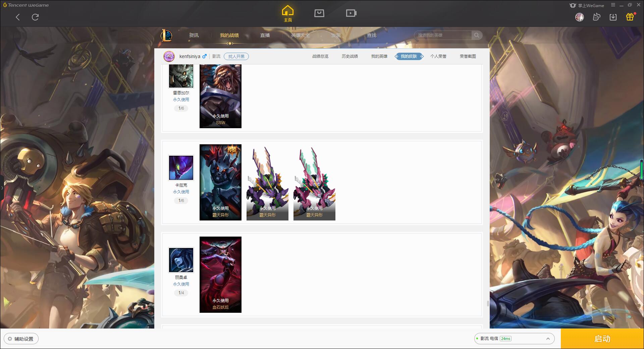The image size is (644, 349).
Task: Open 掌上WeGame mobile link
Action: click(x=587, y=5)
